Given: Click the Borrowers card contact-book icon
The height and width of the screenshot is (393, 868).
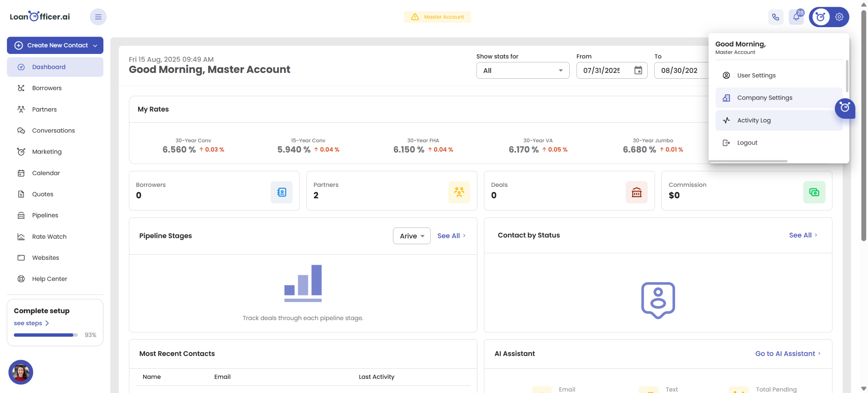Looking at the screenshot, I should point(281,192).
